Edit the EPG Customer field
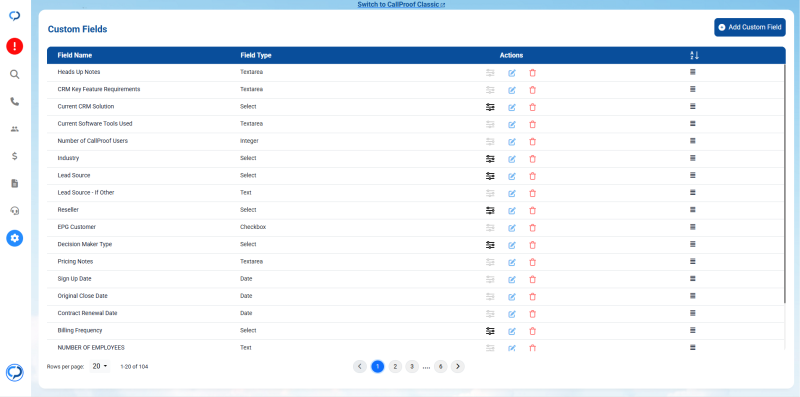 [512, 228]
